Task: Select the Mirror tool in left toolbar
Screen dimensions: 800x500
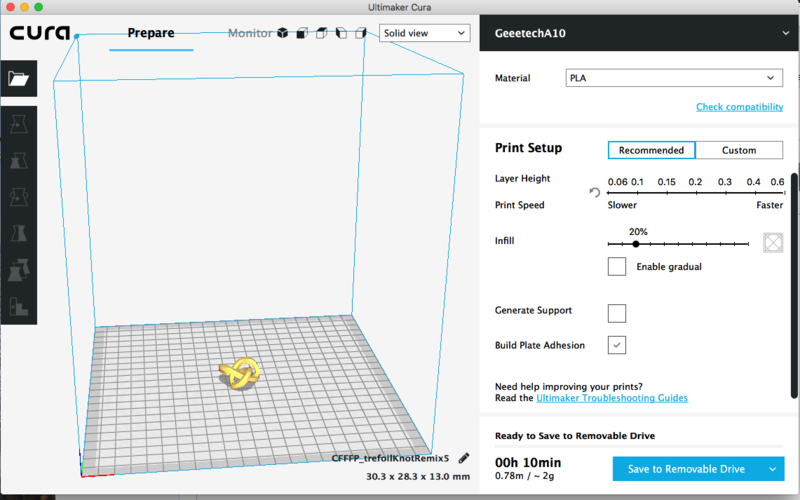Action: (19, 233)
